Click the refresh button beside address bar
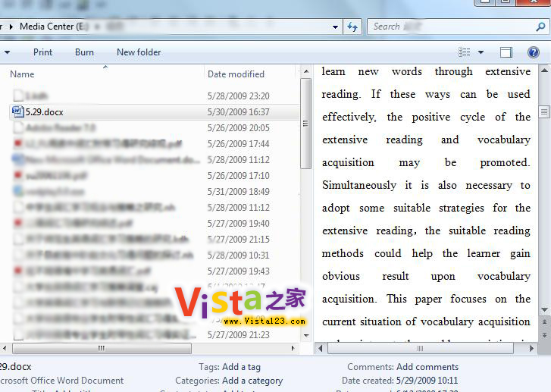 pos(352,27)
